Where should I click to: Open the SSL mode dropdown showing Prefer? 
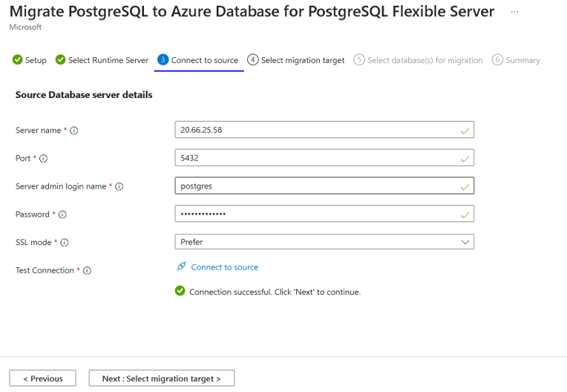(324, 242)
